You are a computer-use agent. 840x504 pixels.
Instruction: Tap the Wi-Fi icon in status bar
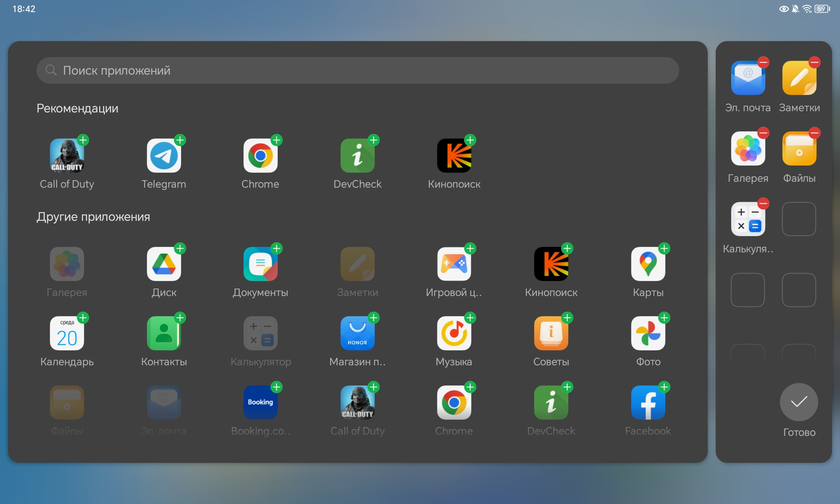[807, 9]
